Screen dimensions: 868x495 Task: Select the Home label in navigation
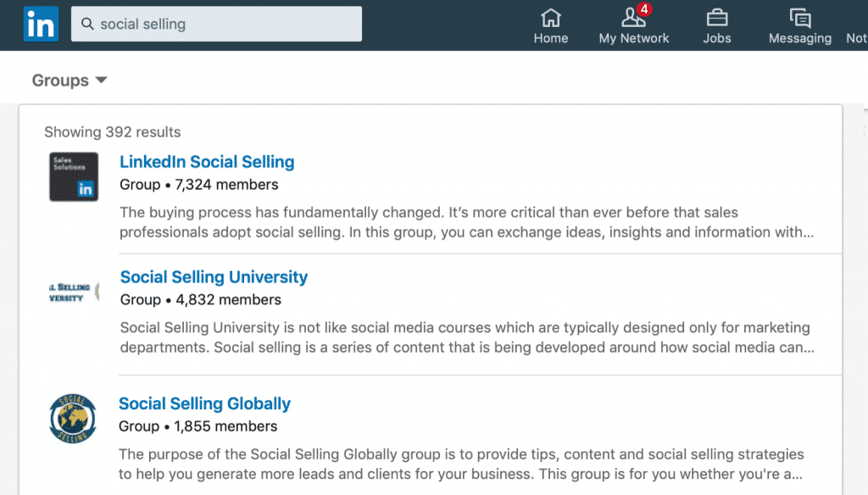551,38
